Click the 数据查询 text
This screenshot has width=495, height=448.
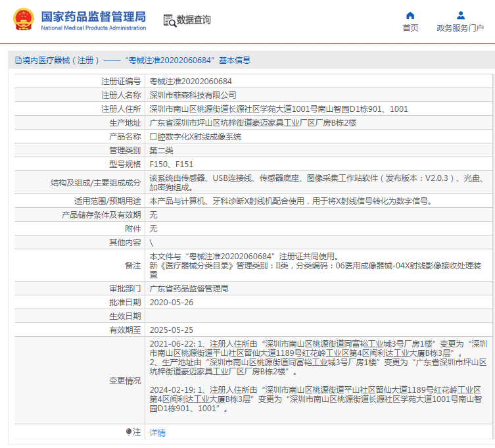[x=193, y=20]
